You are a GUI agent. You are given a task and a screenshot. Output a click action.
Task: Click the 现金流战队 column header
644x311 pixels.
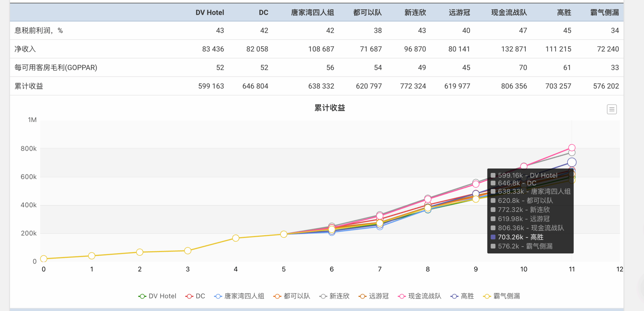509,13
